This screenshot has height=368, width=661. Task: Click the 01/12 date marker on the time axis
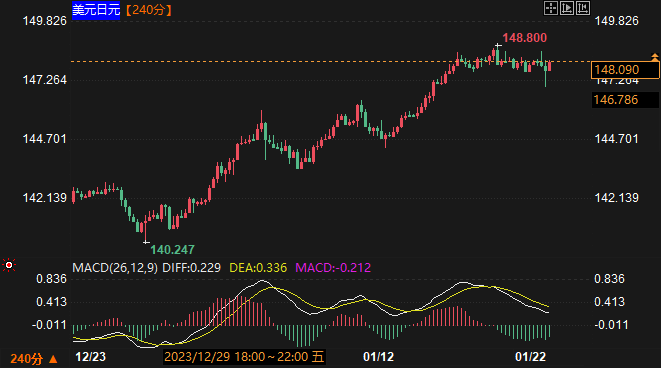tap(378, 357)
